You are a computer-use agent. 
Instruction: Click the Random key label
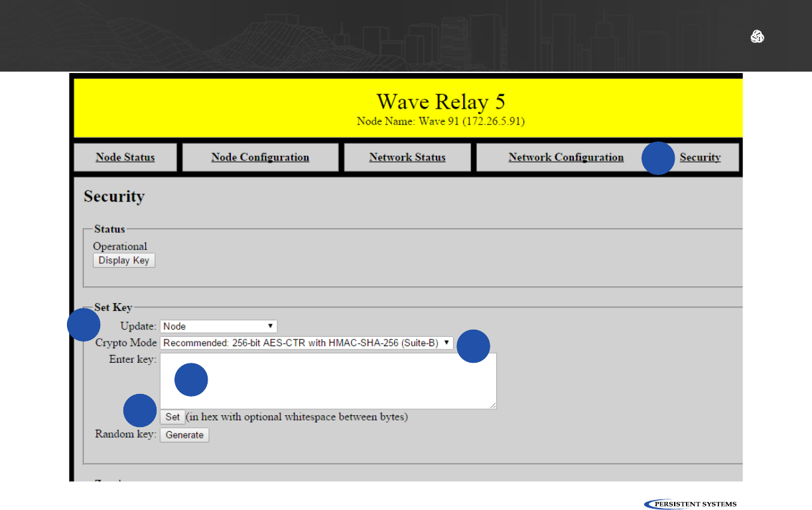coord(126,434)
